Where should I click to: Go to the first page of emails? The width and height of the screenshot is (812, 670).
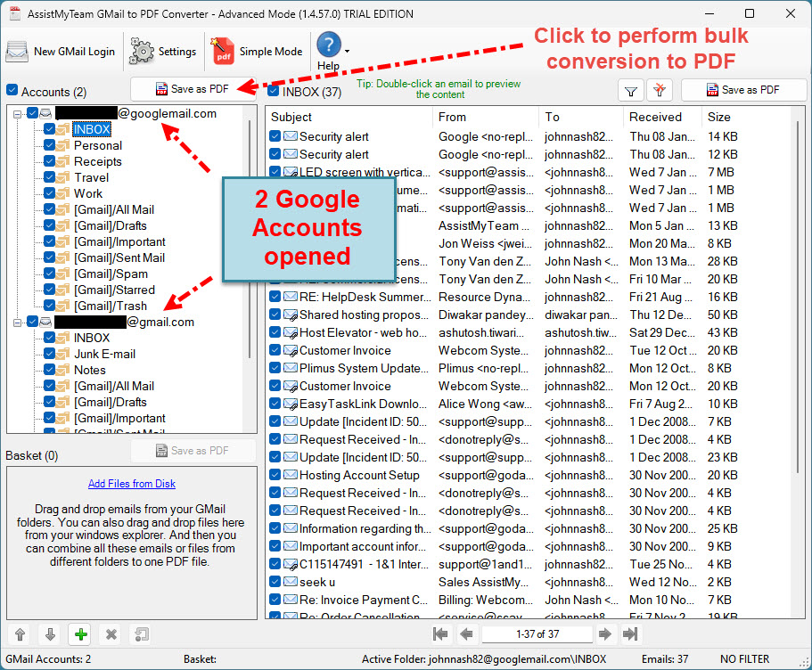[x=439, y=634]
